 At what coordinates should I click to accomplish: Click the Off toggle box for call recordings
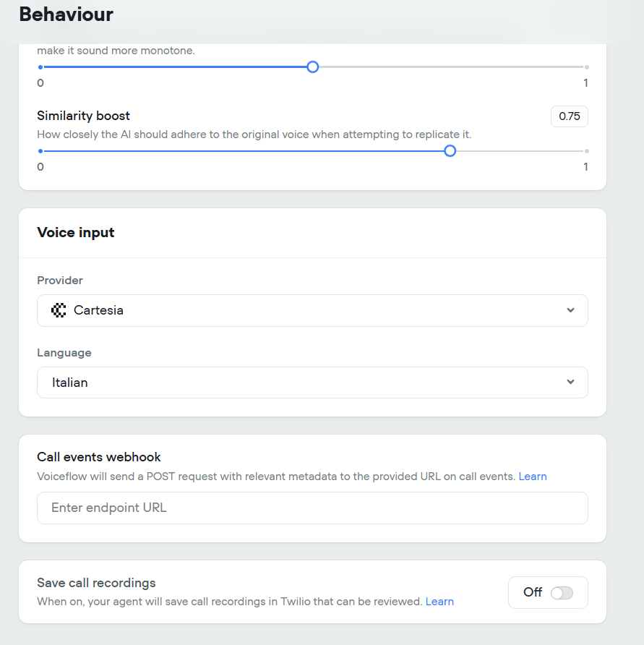pyautogui.click(x=548, y=592)
